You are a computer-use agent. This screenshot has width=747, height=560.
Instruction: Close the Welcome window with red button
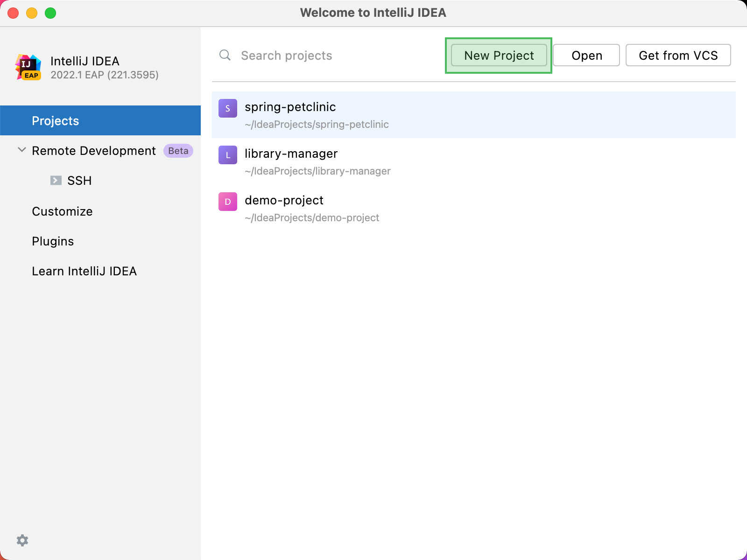pos(13,13)
